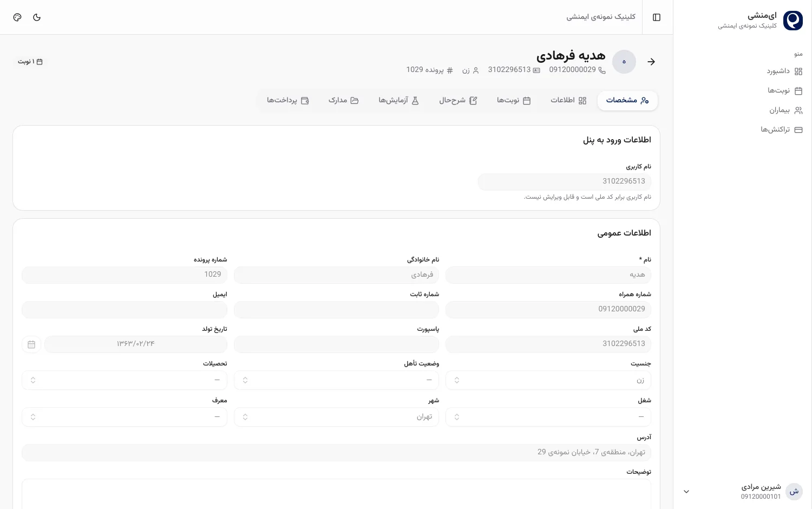Click the ه patient avatar circle
The width and height of the screenshot is (812, 509).
coord(624,62)
